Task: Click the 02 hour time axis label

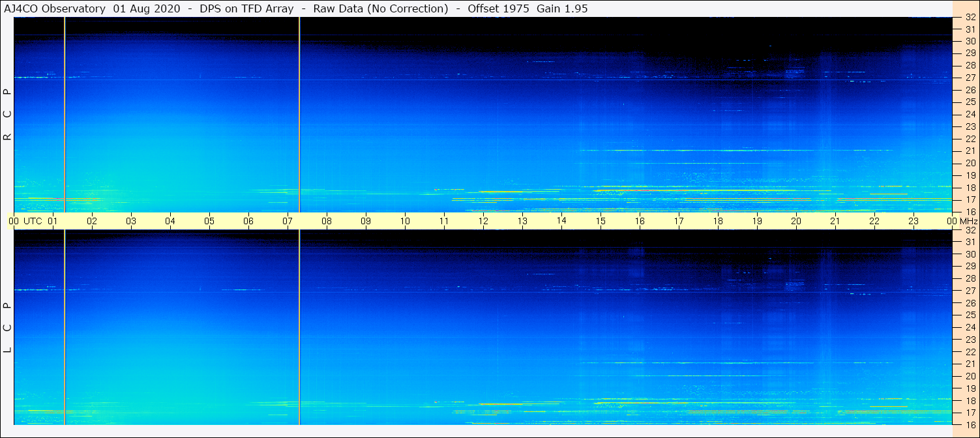Action: (x=92, y=221)
